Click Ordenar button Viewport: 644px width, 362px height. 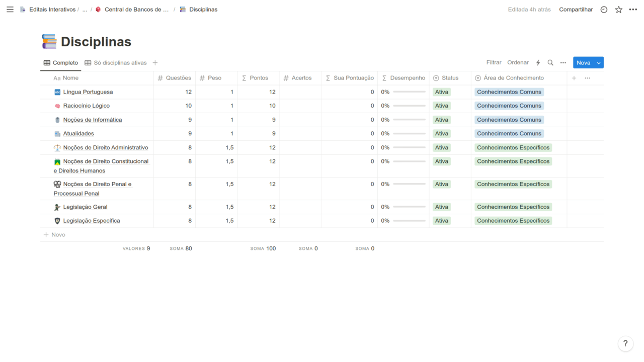coord(518,63)
